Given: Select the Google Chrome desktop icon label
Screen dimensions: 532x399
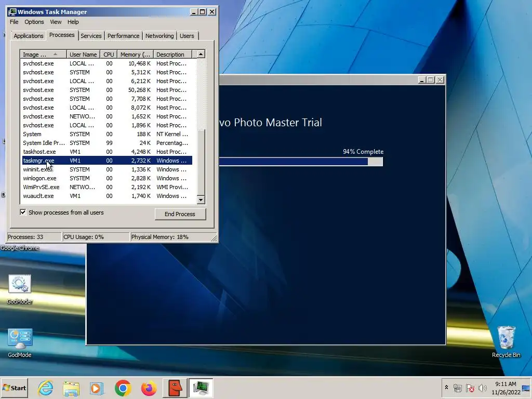Looking at the screenshot, I should click(20, 248).
